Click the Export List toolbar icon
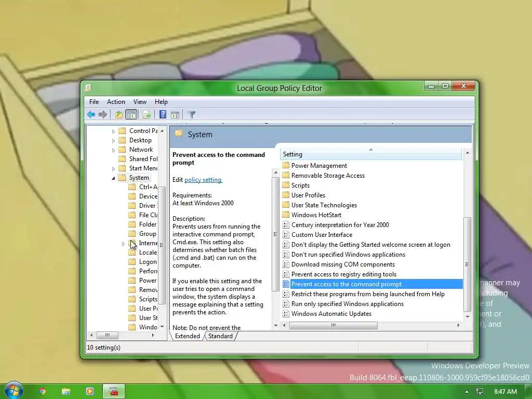The height and width of the screenshot is (399, 532). tap(147, 115)
